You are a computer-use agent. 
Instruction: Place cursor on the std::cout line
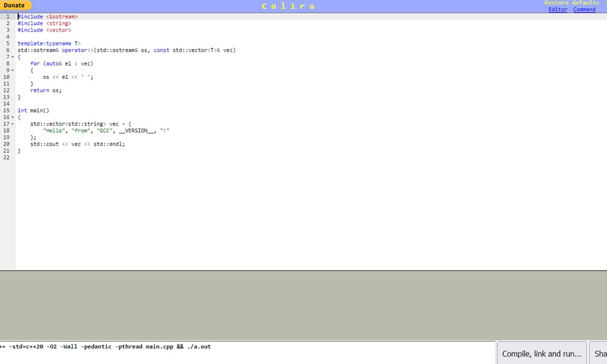click(x=78, y=144)
